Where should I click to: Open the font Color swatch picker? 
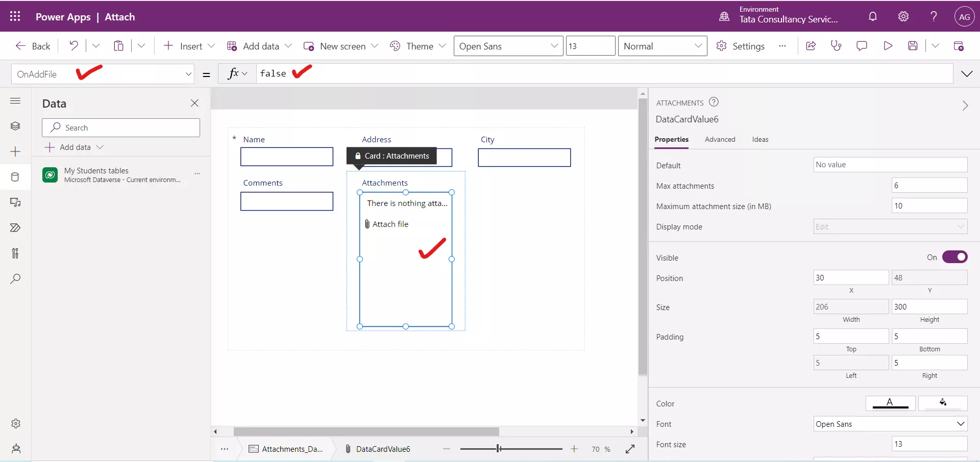890,403
